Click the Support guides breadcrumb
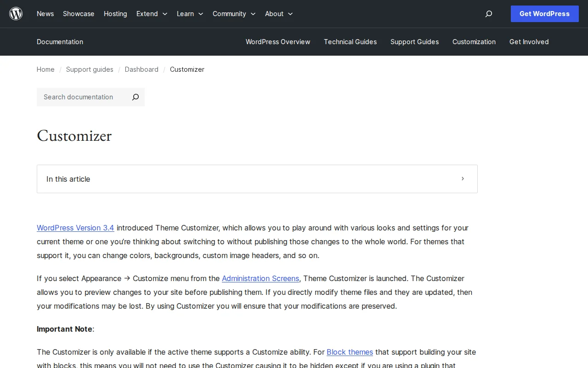 coord(90,69)
